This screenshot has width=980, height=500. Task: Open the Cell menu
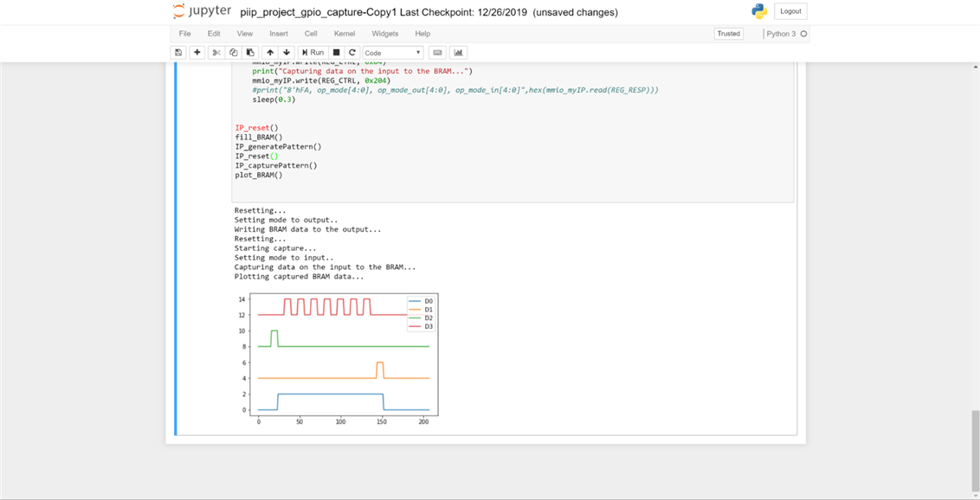(311, 34)
